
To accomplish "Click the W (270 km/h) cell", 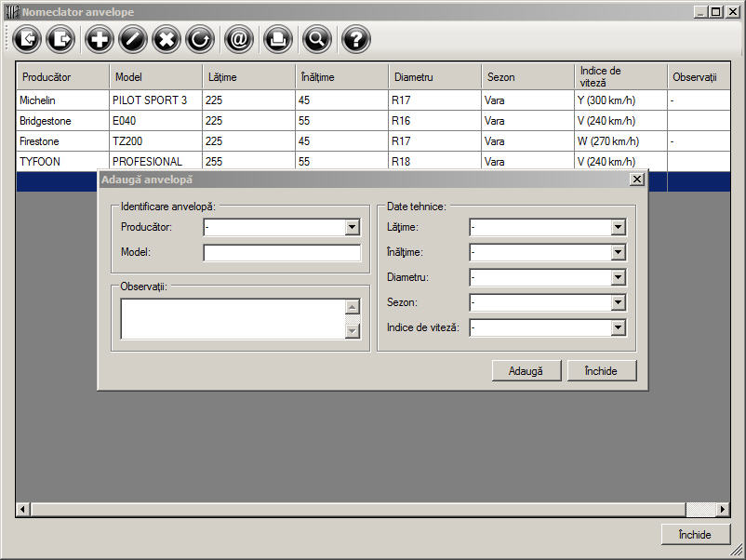I will tap(620, 141).
